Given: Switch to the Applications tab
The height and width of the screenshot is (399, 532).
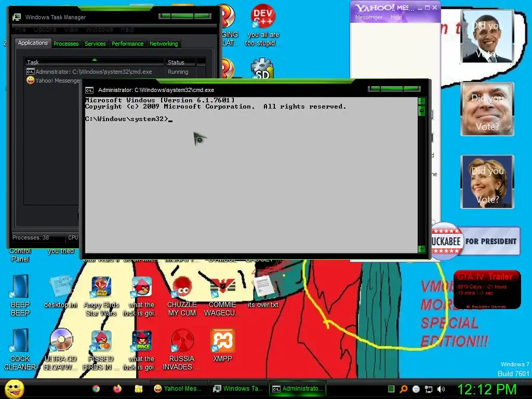Looking at the screenshot, I should point(33,43).
